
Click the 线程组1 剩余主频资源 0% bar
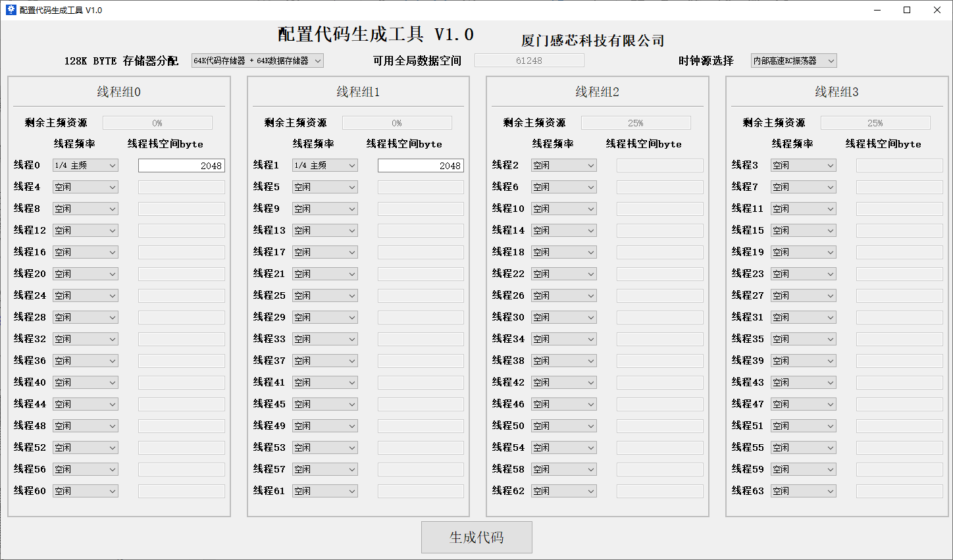397,123
